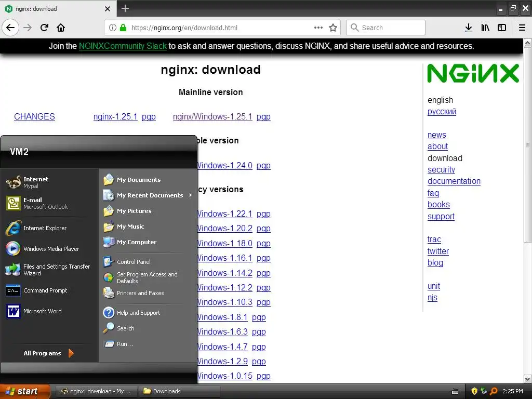Open Search from the Start menu
Screen dimensions: 532x399
pos(148,328)
